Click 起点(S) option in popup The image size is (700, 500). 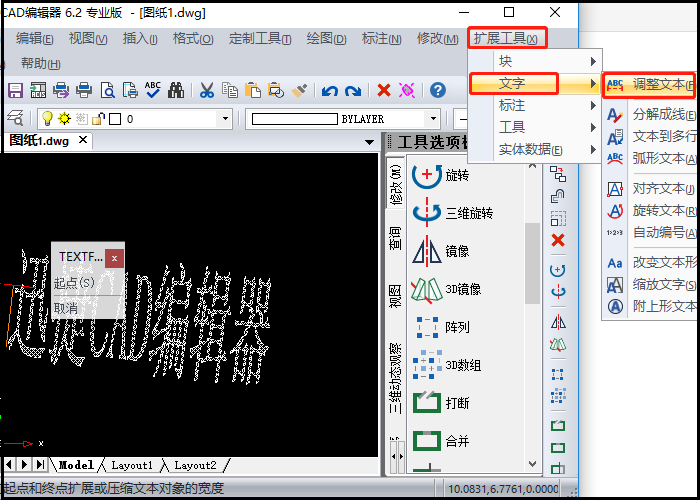point(74,283)
